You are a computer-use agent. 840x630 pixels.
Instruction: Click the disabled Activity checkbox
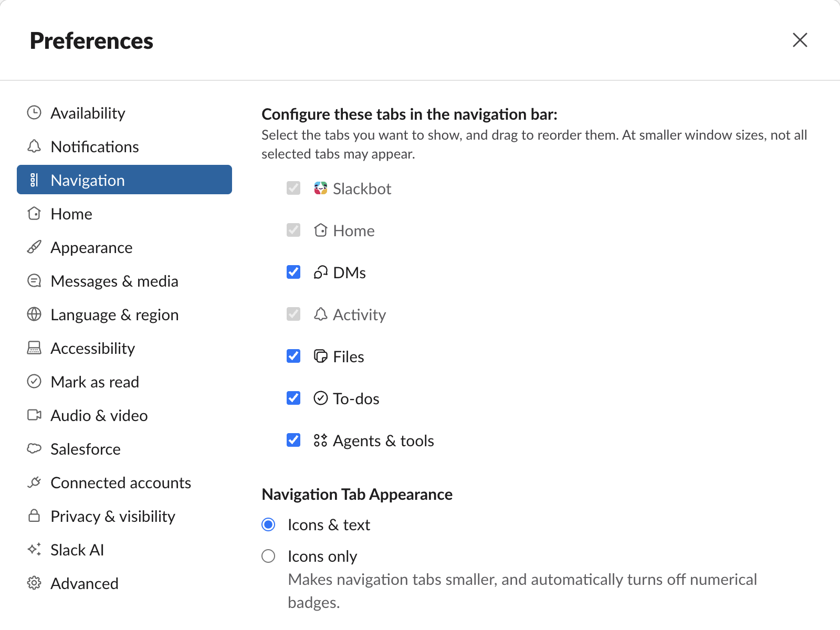coord(293,314)
